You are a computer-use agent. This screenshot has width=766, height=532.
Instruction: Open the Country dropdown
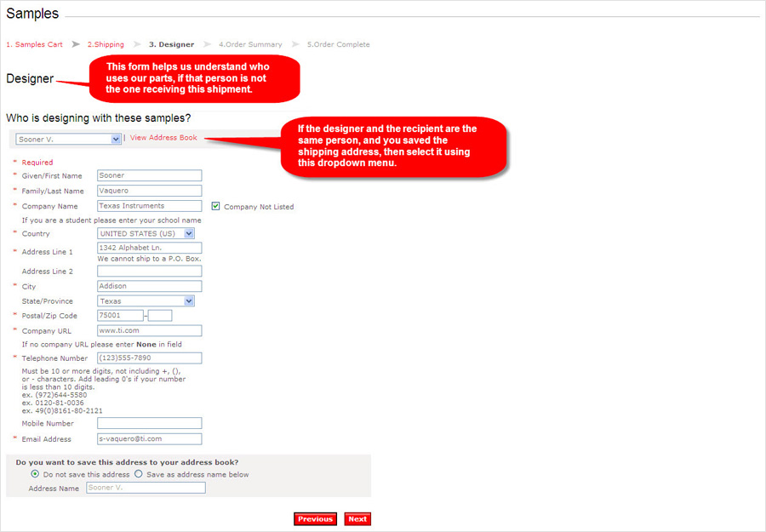point(146,233)
